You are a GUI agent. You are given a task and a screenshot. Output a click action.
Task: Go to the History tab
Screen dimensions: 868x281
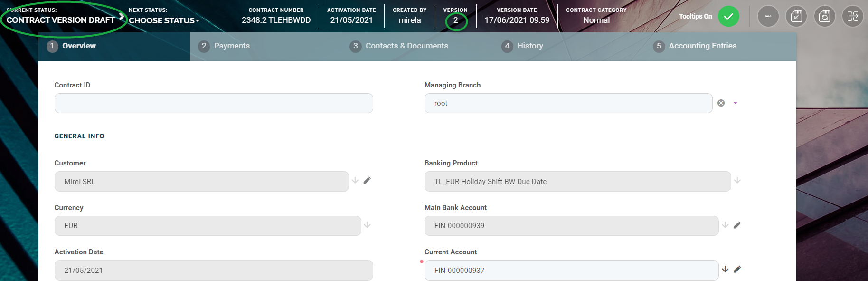(529, 46)
